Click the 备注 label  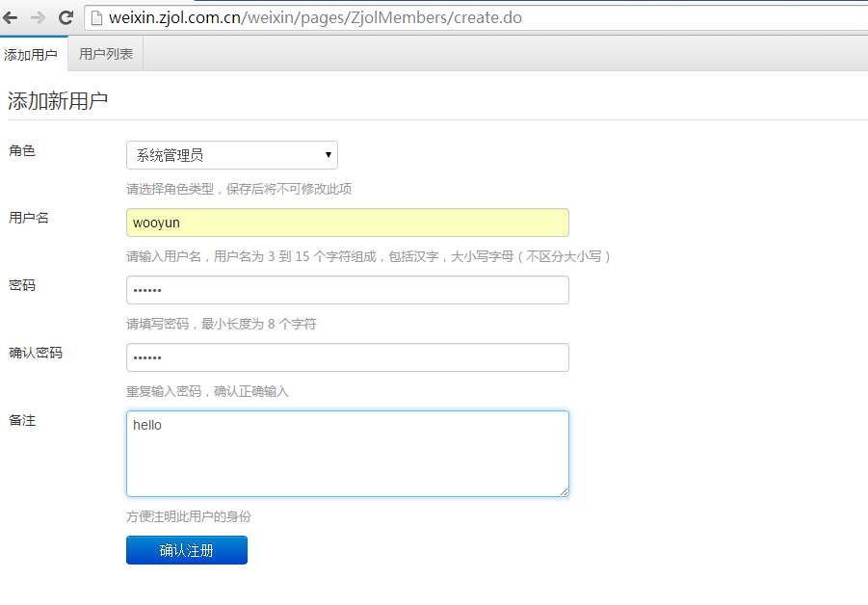22,421
